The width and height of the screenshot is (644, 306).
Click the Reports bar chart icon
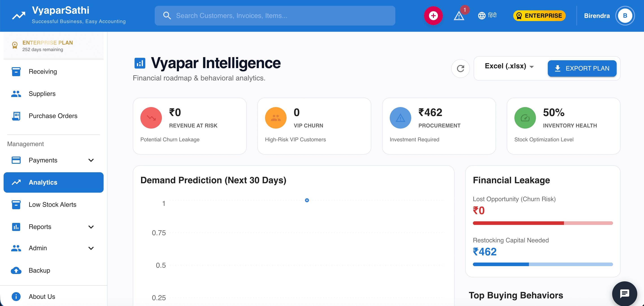16,227
